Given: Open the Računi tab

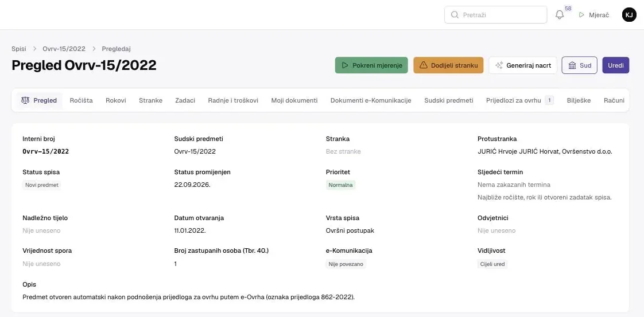Looking at the screenshot, I should coord(614,100).
